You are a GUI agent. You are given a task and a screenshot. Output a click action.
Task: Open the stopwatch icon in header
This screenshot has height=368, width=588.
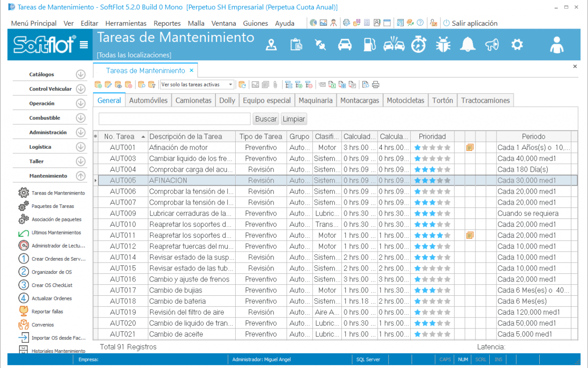[x=418, y=44]
